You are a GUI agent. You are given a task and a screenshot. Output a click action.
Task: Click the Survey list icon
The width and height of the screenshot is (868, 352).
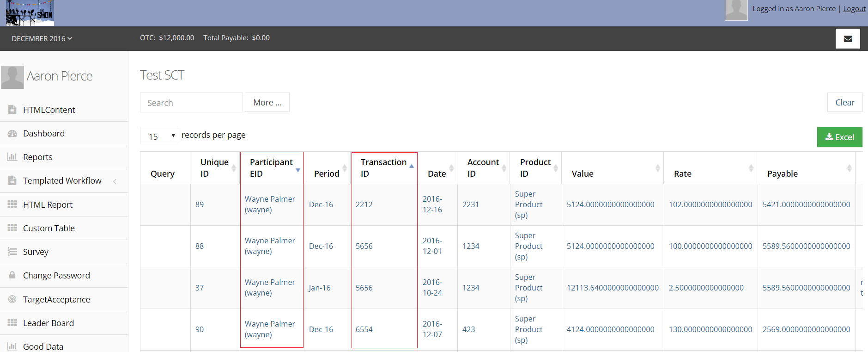[x=12, y=252]
